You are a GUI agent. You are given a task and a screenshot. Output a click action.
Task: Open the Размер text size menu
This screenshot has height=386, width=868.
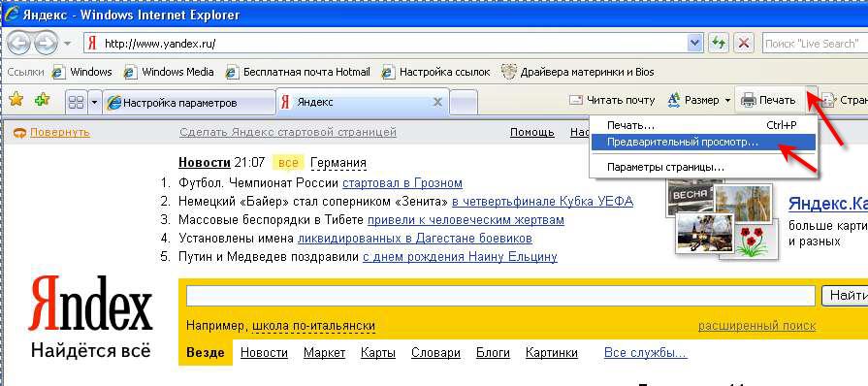click(x=699, y=100)
